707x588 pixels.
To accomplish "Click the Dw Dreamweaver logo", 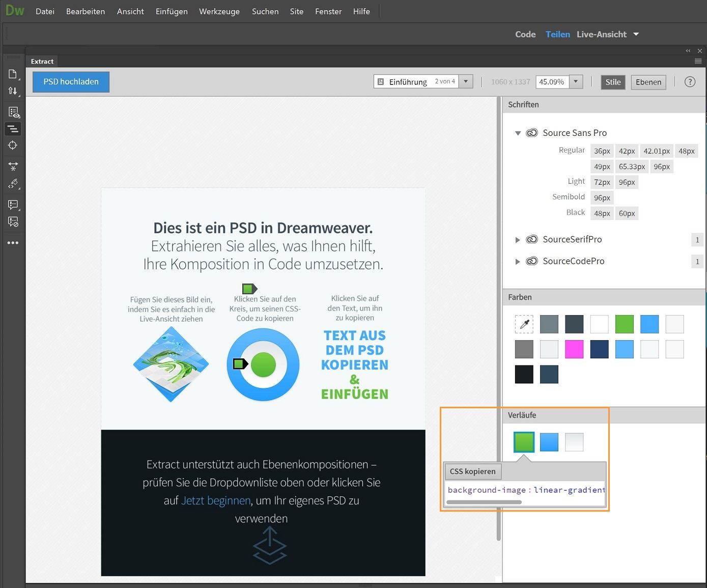I will click(x=14, y=10).
